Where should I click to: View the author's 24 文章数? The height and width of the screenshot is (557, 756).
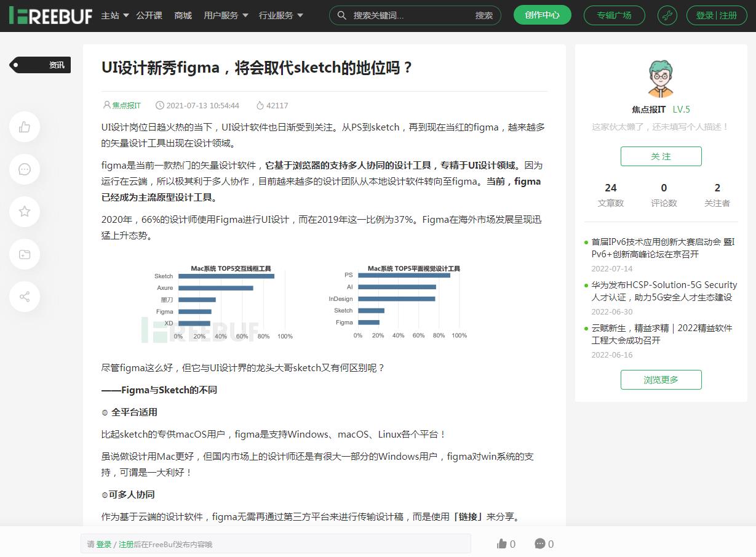tap(610, 194)
